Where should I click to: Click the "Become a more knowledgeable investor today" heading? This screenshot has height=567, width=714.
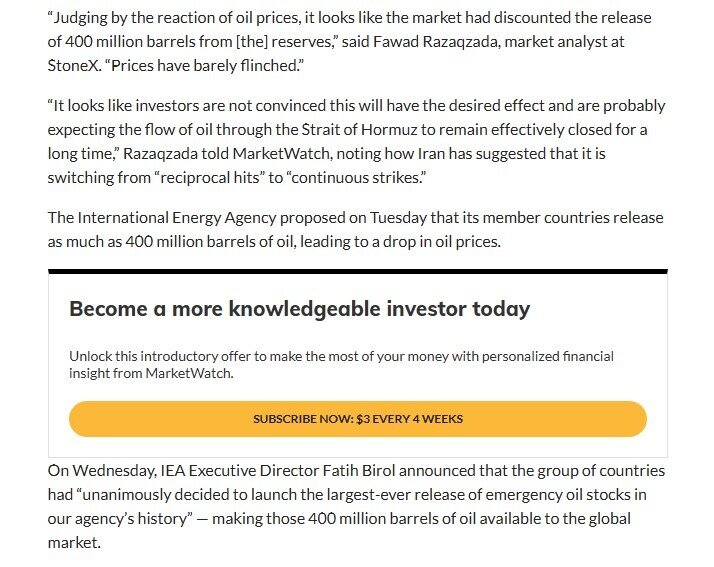[x=299, y=308]
